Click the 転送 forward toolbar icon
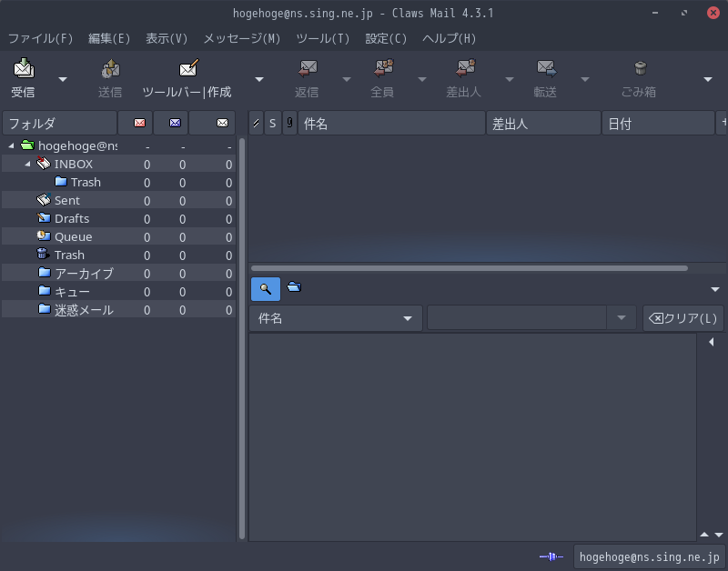Viewport: 728px width, 571px height. tap(546, 69)
